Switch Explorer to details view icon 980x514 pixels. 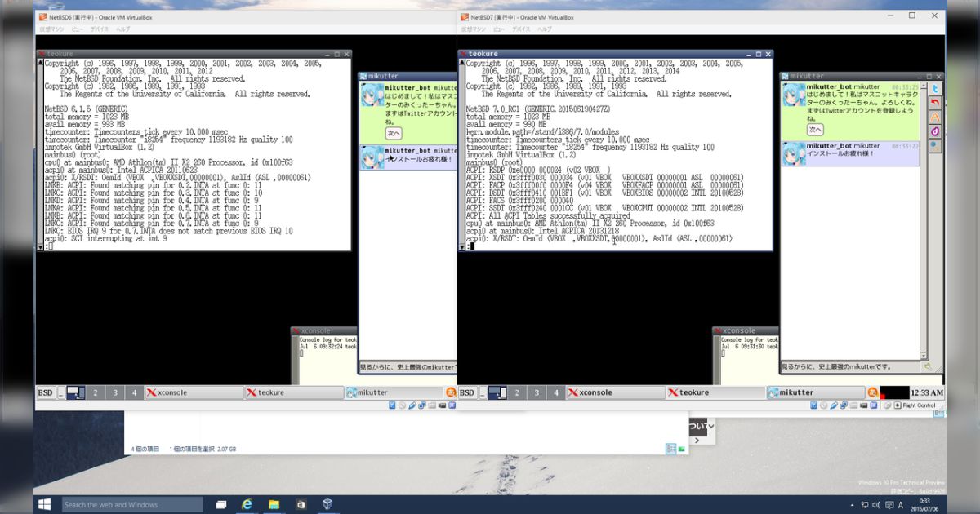pyautogui.click(x=670, y=448)
